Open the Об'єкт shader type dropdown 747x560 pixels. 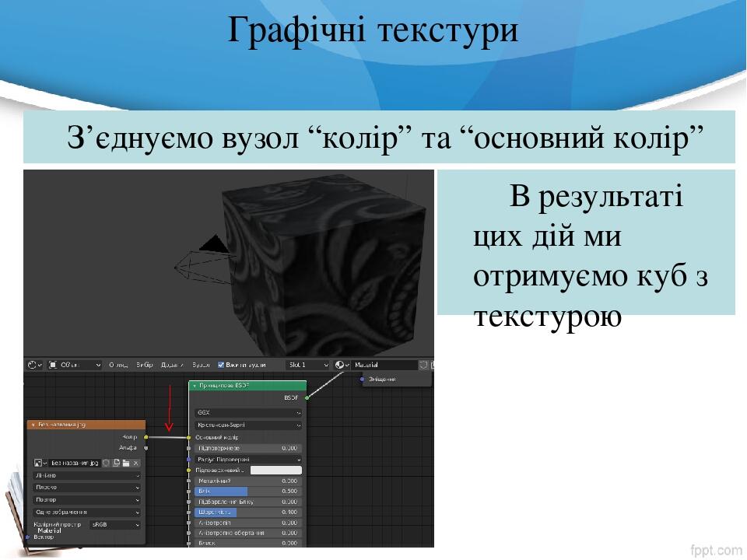coord(75,366)
